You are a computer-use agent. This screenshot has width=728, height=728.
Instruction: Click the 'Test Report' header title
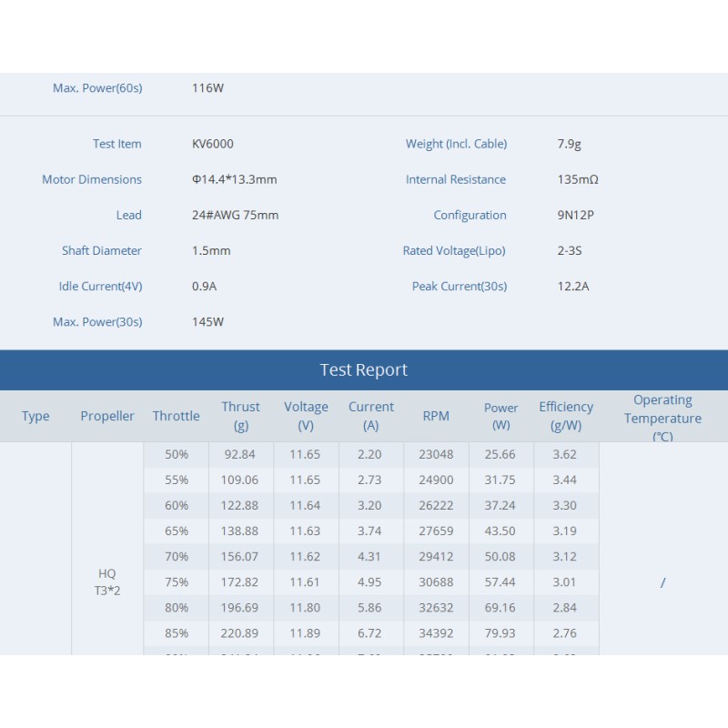363,370
